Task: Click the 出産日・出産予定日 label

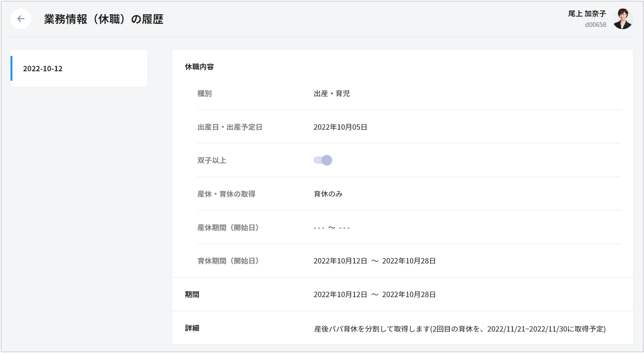Action: 230,127
